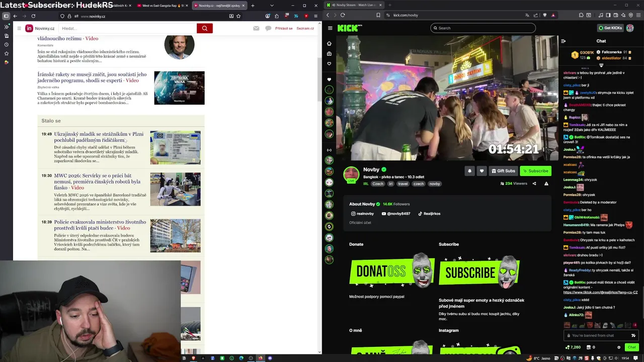This screenshot has height=362, width=644.
Task: Click the share icon in Brave address bar
Action: pos(536,15)
